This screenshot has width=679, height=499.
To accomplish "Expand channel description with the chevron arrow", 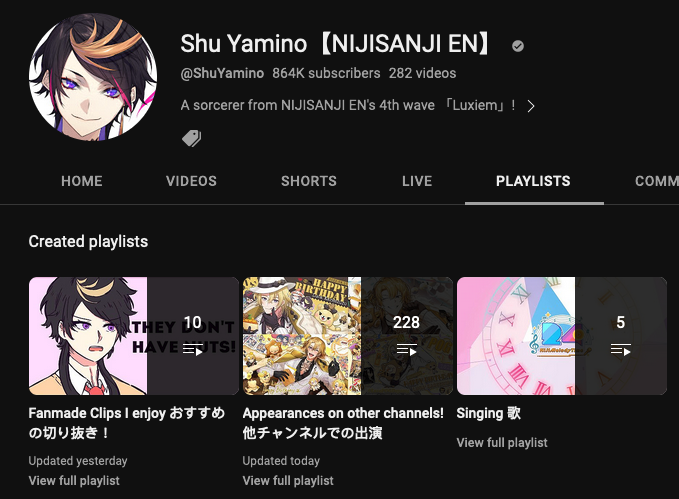I will pyautogui.click(x=531, y=106).
